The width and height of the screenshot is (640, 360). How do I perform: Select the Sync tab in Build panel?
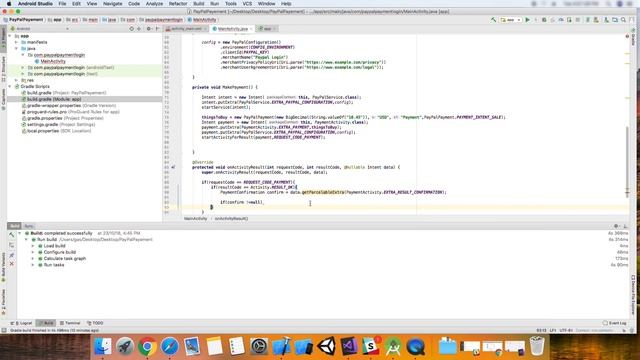[x=28, y=226]
